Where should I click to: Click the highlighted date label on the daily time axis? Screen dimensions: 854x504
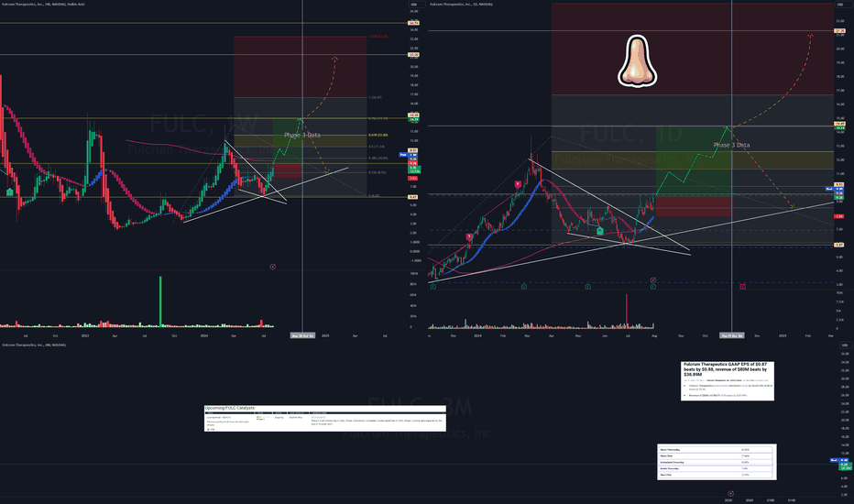731,335
